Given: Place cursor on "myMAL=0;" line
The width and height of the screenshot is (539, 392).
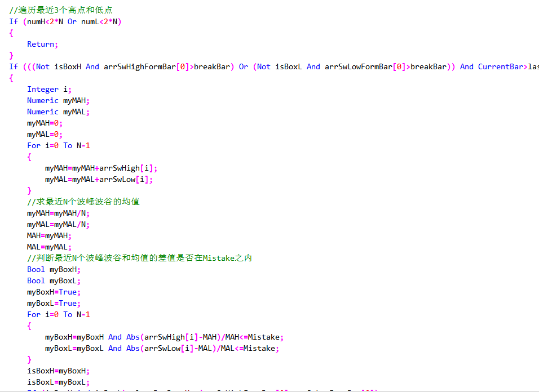Looking at the screenshot, I should 45,134.
